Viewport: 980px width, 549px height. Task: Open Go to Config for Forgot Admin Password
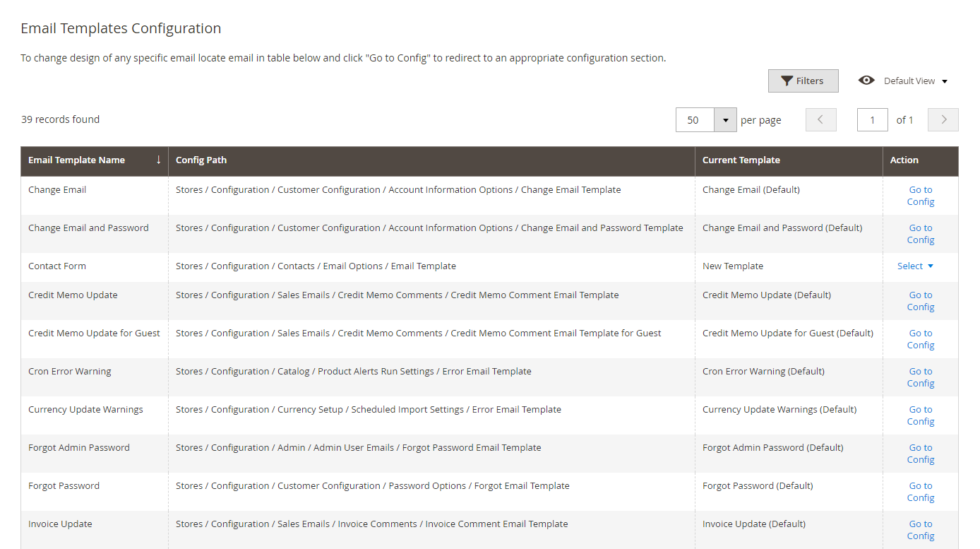pyautogui.click(x=921, y=454)
